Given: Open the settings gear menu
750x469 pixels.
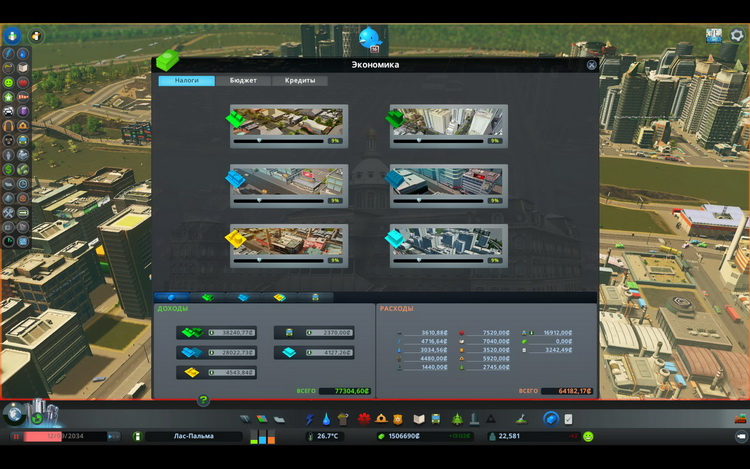Looking at the screenshot, I should point(737,35).
